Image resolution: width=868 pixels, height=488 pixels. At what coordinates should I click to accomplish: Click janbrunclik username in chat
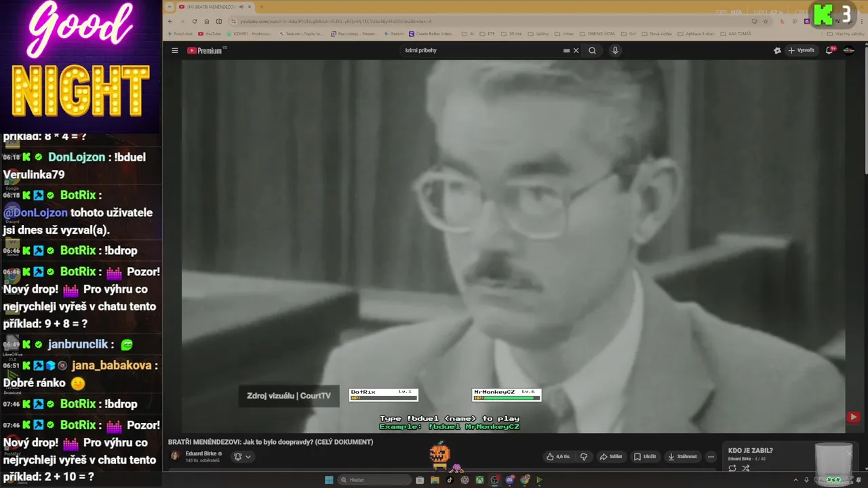(78, 344)
